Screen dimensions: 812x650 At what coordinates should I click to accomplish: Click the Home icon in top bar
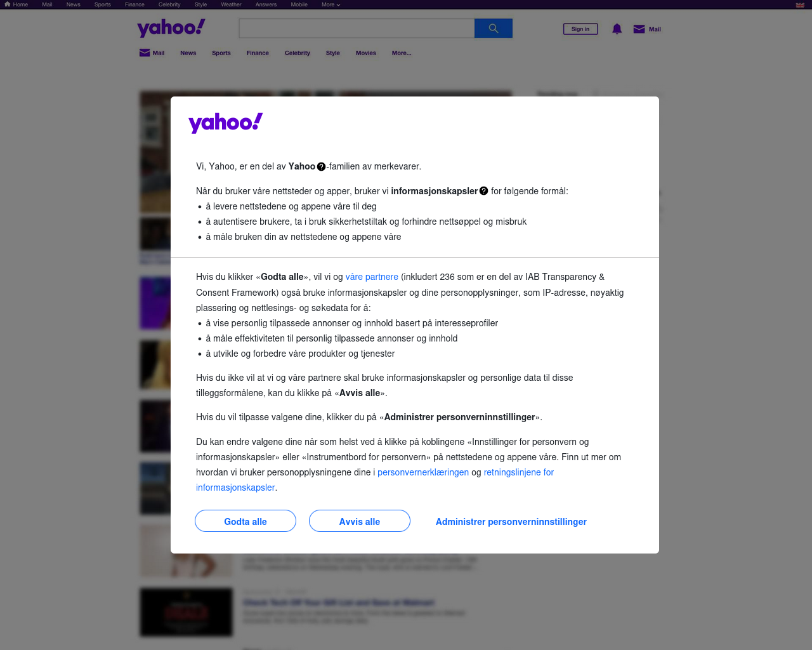[8, 4]
